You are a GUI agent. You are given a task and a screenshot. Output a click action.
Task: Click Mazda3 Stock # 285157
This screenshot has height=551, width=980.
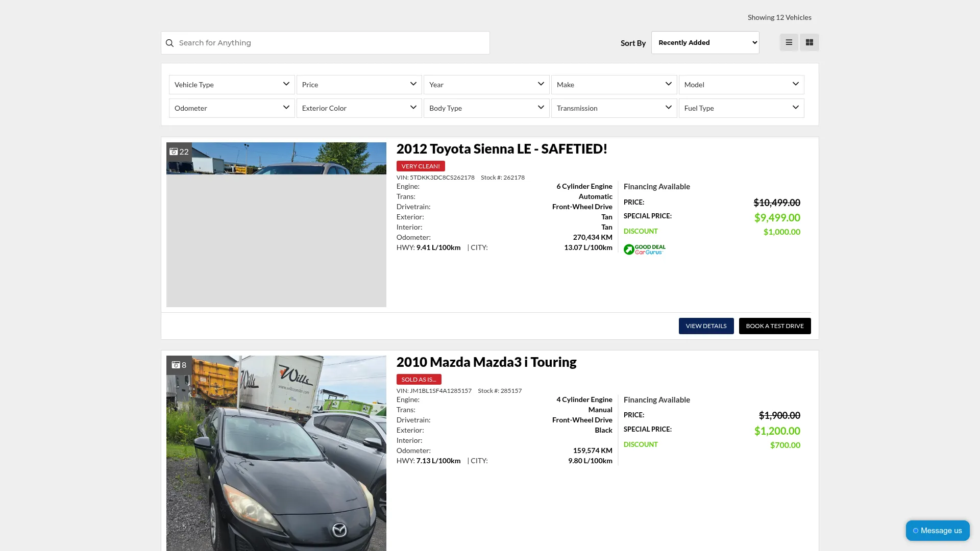pyautogui.click(x=500, y=391)
